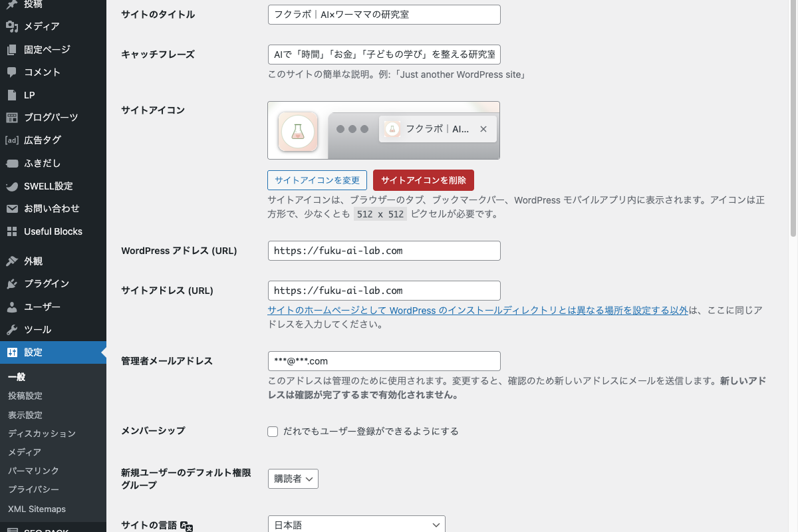Image resolution: width=798 pixels, height=532 pixels.
Task: Click the コメント speech bubble icon
Action: click(12, 72)
